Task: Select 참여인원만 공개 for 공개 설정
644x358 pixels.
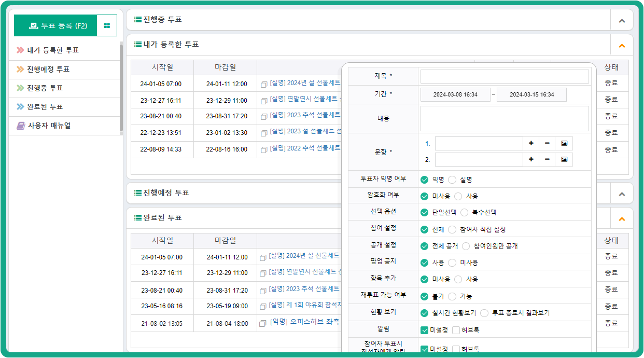Action: coord(466,246)
